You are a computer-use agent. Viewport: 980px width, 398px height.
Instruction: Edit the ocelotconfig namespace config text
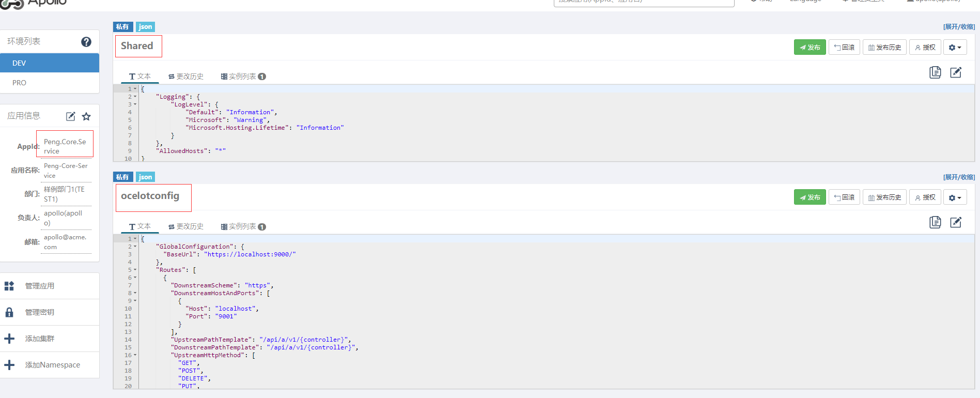click(956, 222)
